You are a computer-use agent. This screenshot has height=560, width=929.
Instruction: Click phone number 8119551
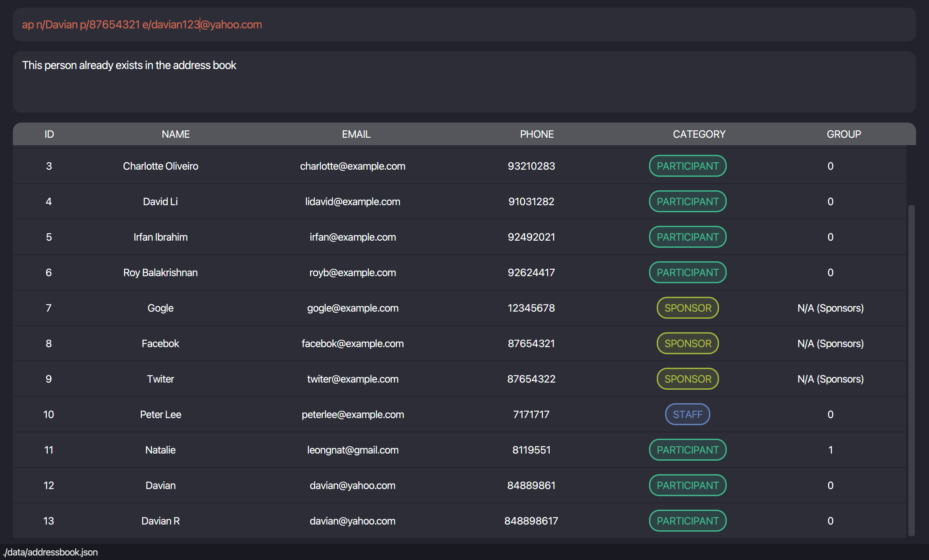coord(531,449)
